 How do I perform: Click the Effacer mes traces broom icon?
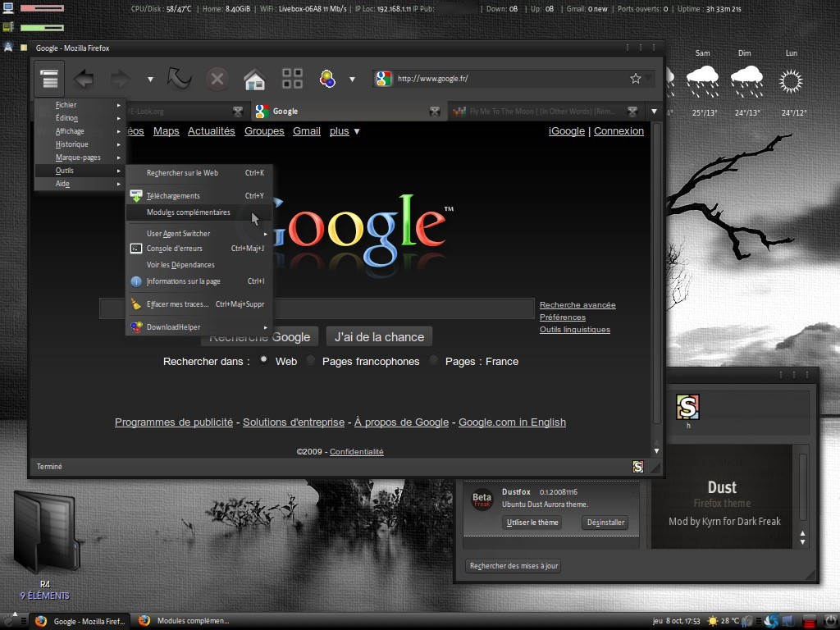[x=136, y=304]
